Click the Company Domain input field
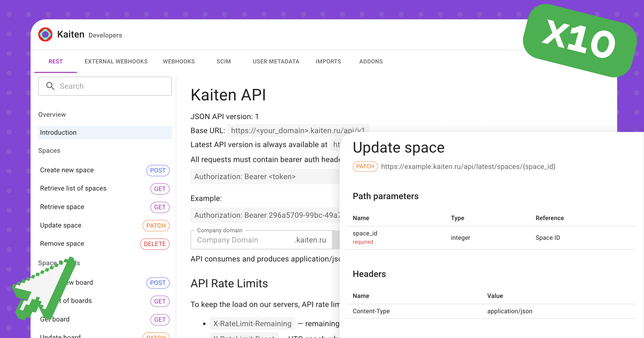The width and height of the screenshot is (644, 338). 262,240
